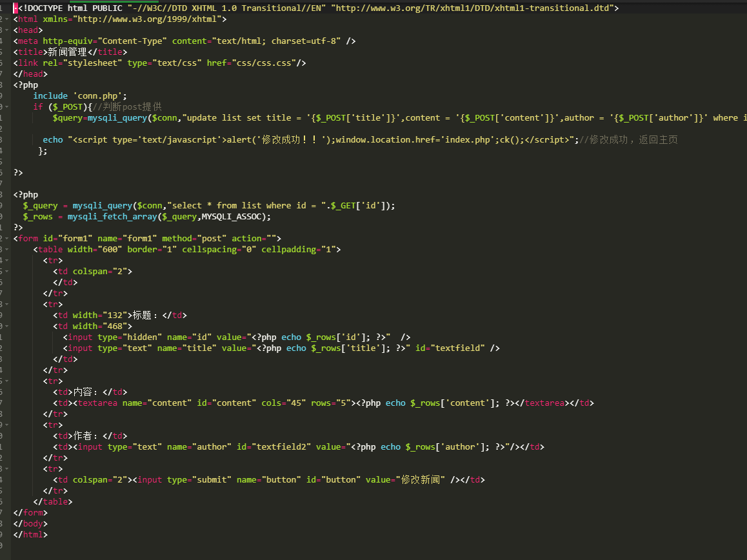The height and width of the screenshot is (560, 747).
Task: Click the method="post" attribute
Action: pos(194,239)
